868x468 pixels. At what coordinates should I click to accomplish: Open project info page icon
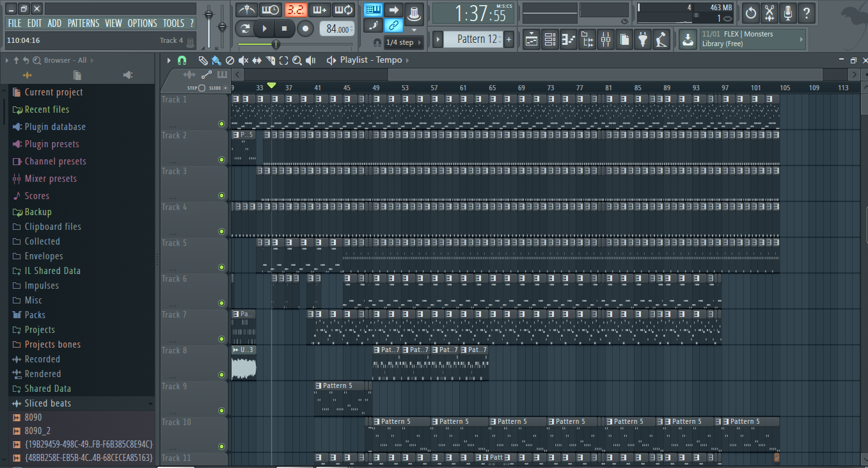624,40
